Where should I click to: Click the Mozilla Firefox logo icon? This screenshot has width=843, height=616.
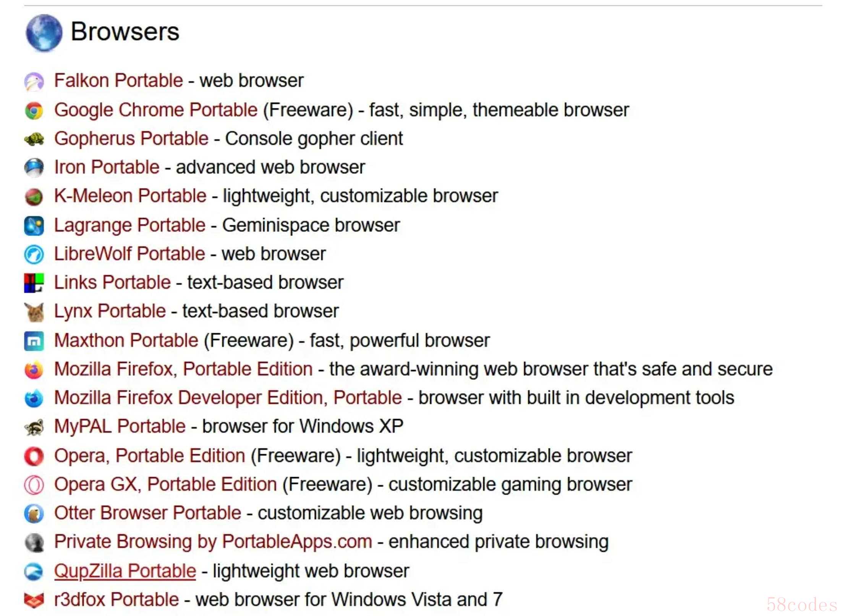pos(34,370)
